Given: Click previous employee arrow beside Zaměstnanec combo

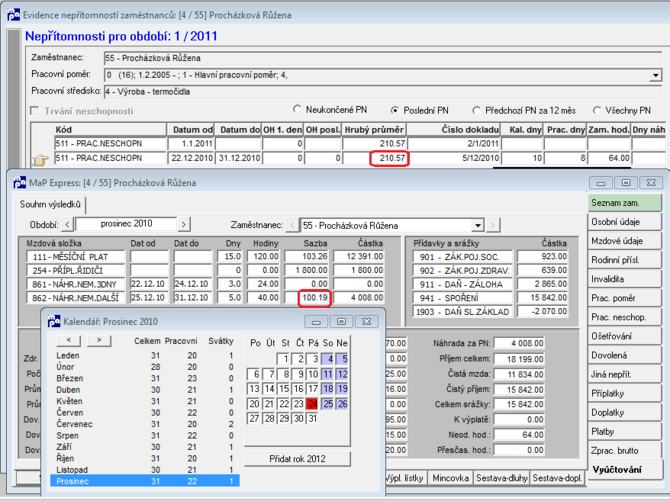Looking at the screenshot, I should [292, 225].
